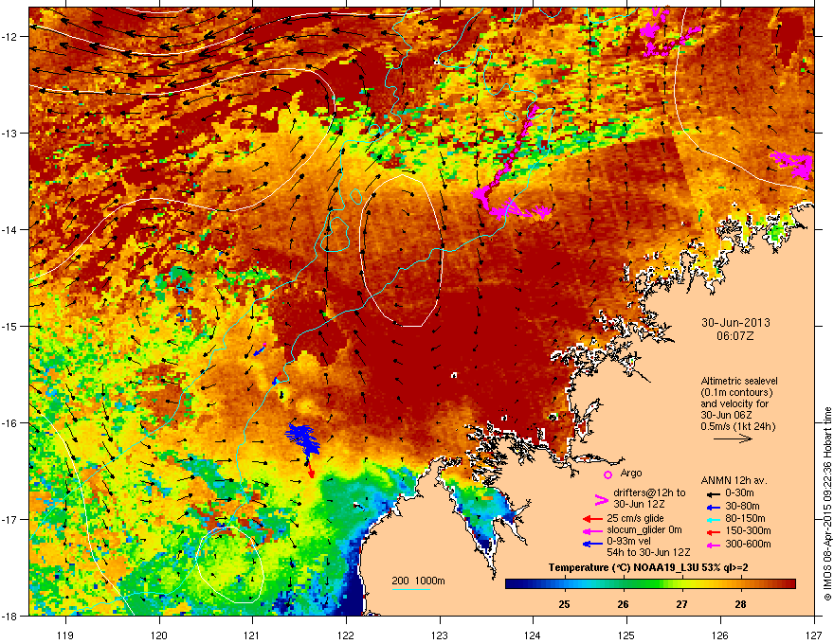Image resolution: width=834 pixels, height=644 pixels.
Task: Click the '54h to 30-Jun 12Z' legend text
Action: click(x=648, y=552)
